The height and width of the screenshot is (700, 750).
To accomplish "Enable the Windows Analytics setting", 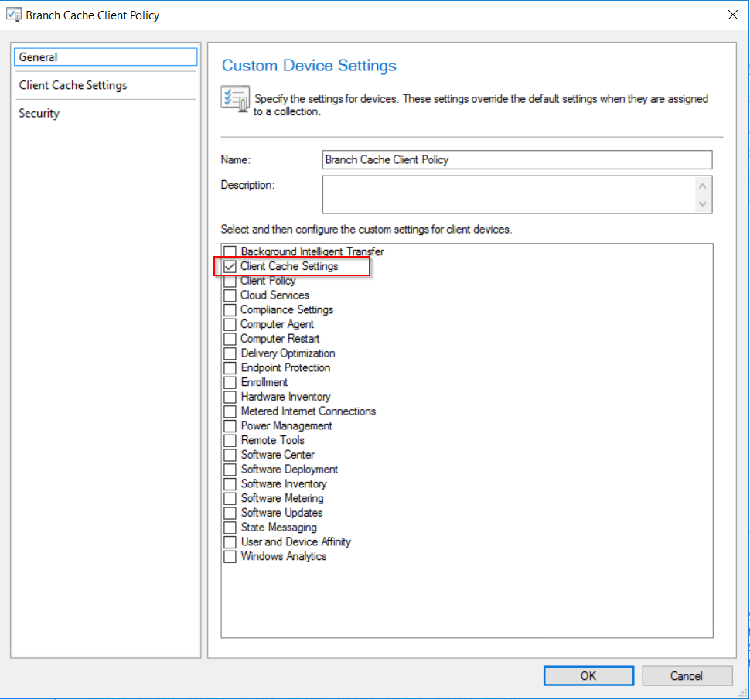I will [x=230, y=556].
